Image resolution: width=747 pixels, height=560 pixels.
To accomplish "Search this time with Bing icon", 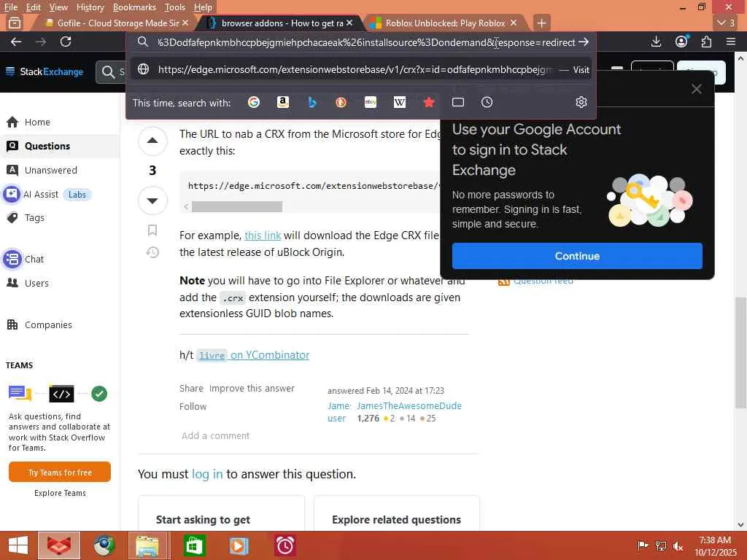I will click(312, 102).
